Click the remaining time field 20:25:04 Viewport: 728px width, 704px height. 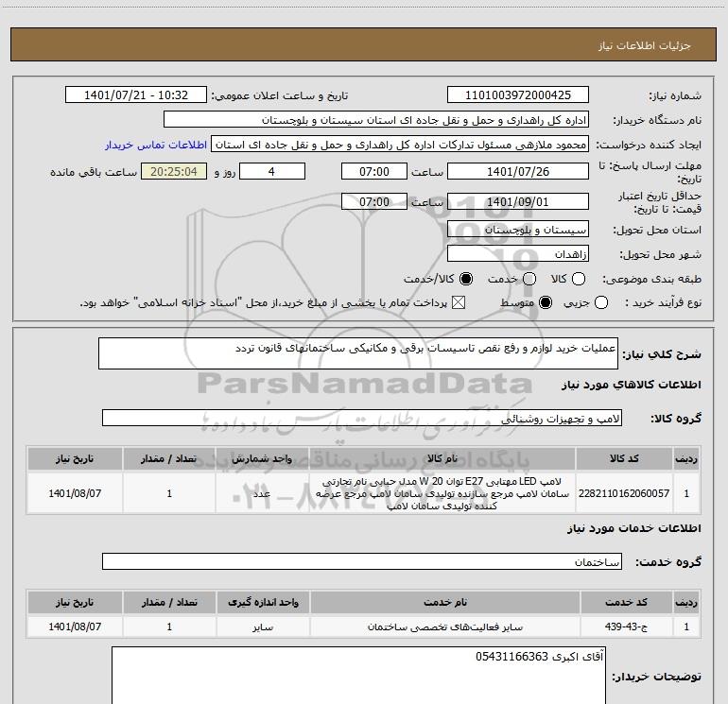point(174,172)
